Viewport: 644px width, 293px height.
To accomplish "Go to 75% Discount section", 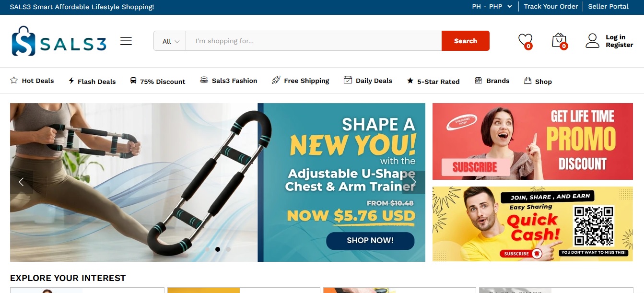I will (x=158, y=81).
